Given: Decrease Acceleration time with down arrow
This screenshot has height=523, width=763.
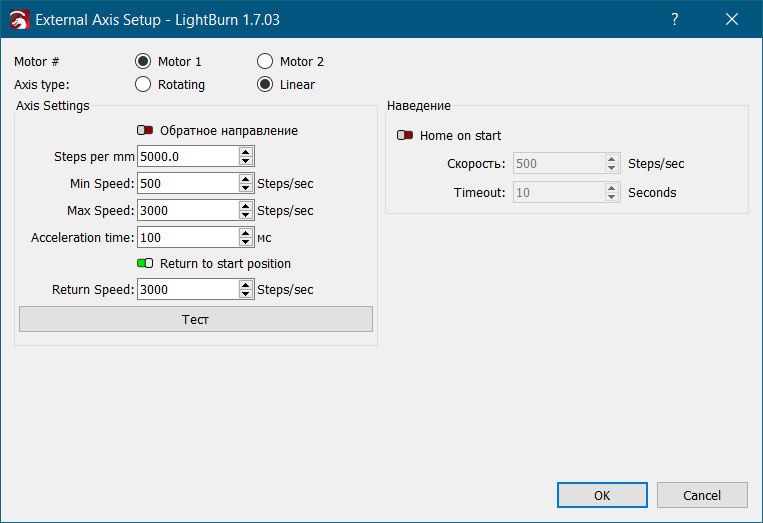Looking at the screenshot, I should [x=246, y=242].
